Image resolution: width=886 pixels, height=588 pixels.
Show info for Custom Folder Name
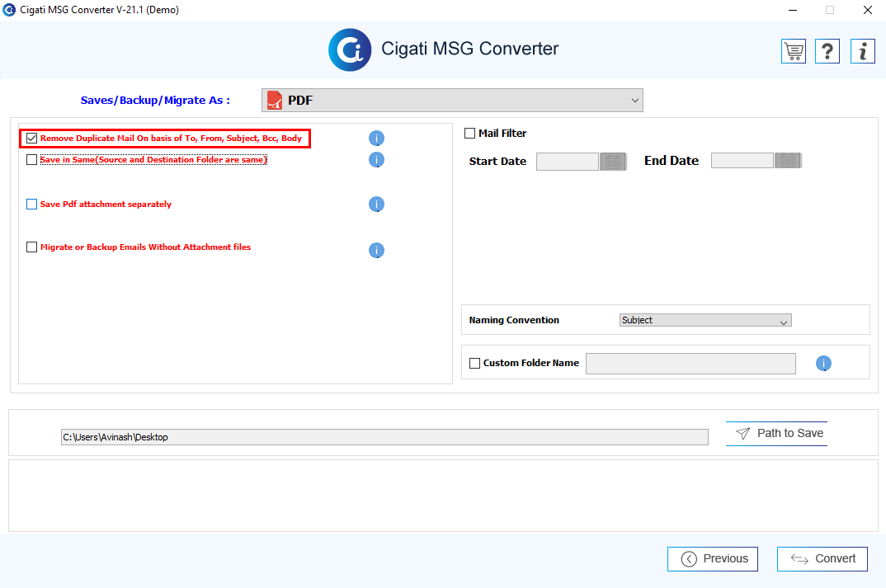coord(823,363)
